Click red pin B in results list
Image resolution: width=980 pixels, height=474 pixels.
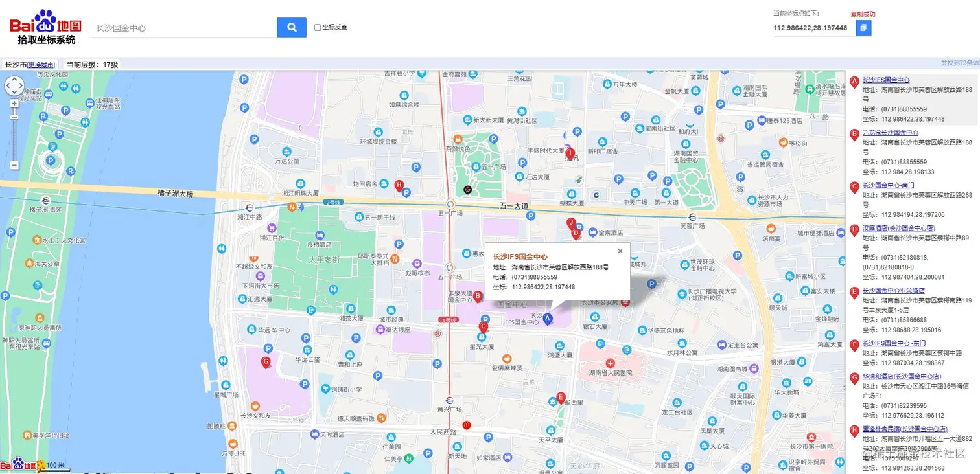coord(854,134)
